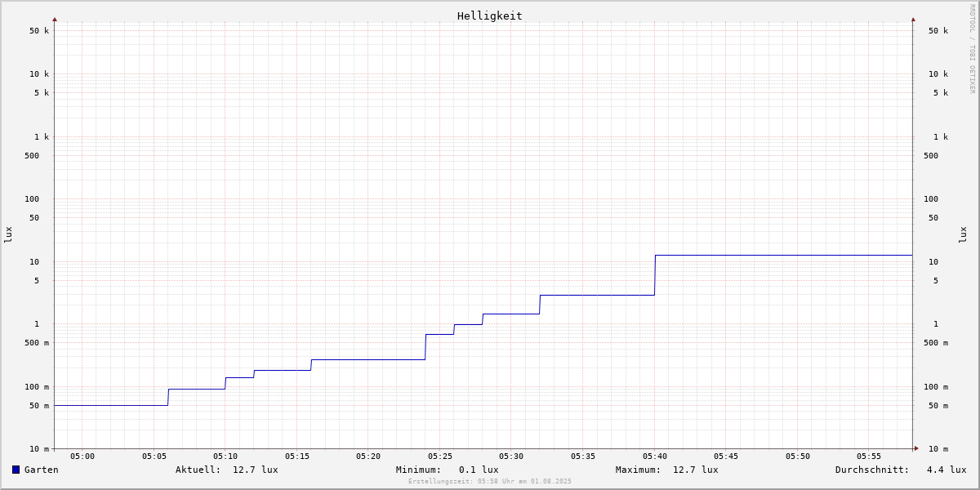Click the 05:55 time axis label
This screenshot has width=980, height=490.
[x=869, y=456]
